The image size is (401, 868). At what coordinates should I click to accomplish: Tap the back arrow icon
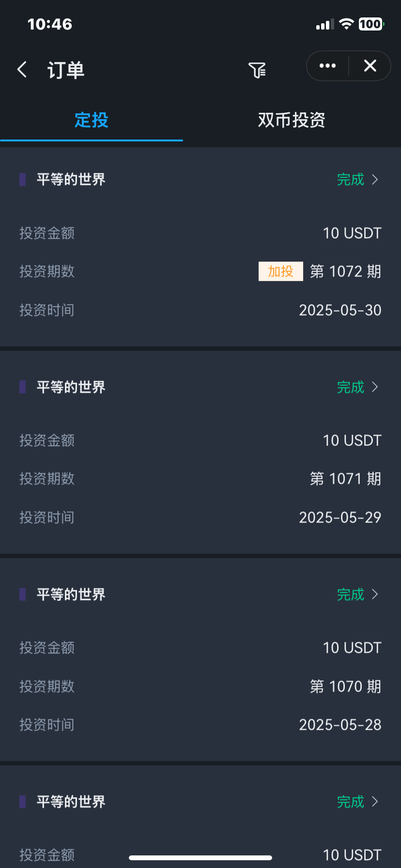(22, 69)
